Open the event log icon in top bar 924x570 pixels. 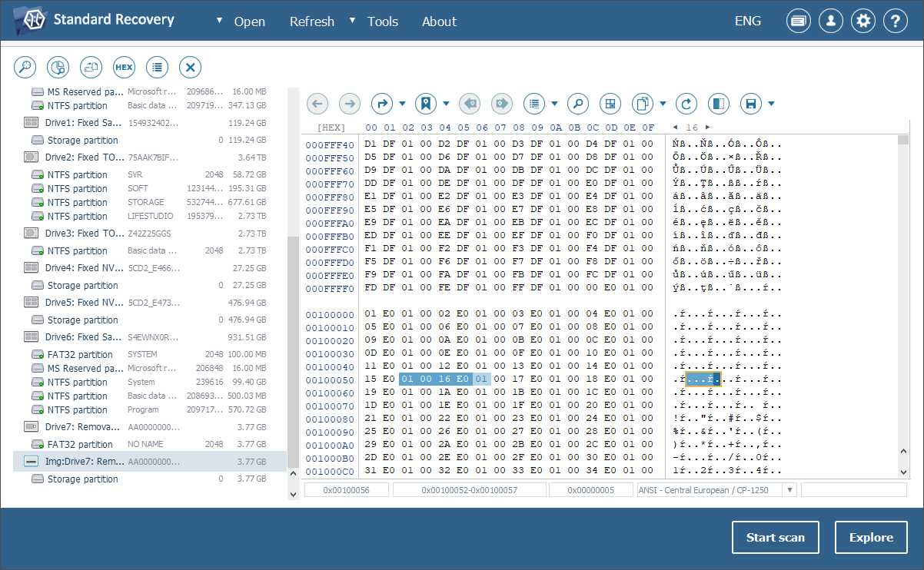click(x=799, y=22)
